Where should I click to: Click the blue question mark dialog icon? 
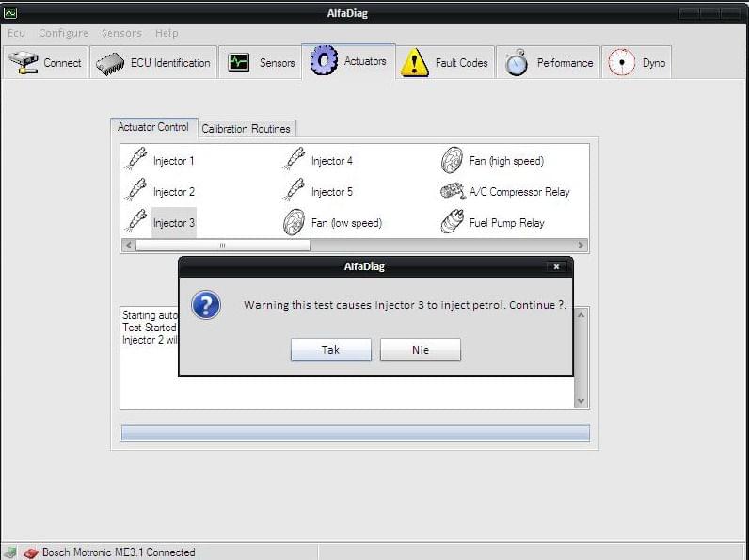(206, 305)
